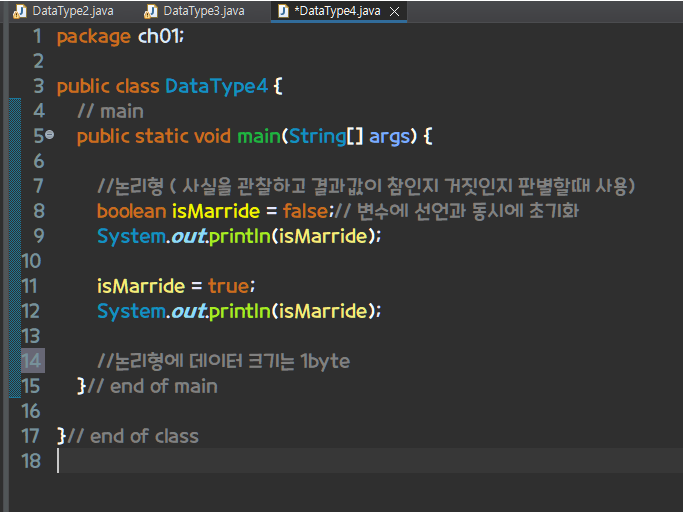Click 'out' field on line 12
Image resolution: width=683 pixels, height=512 pixels.
coord(188,312)
